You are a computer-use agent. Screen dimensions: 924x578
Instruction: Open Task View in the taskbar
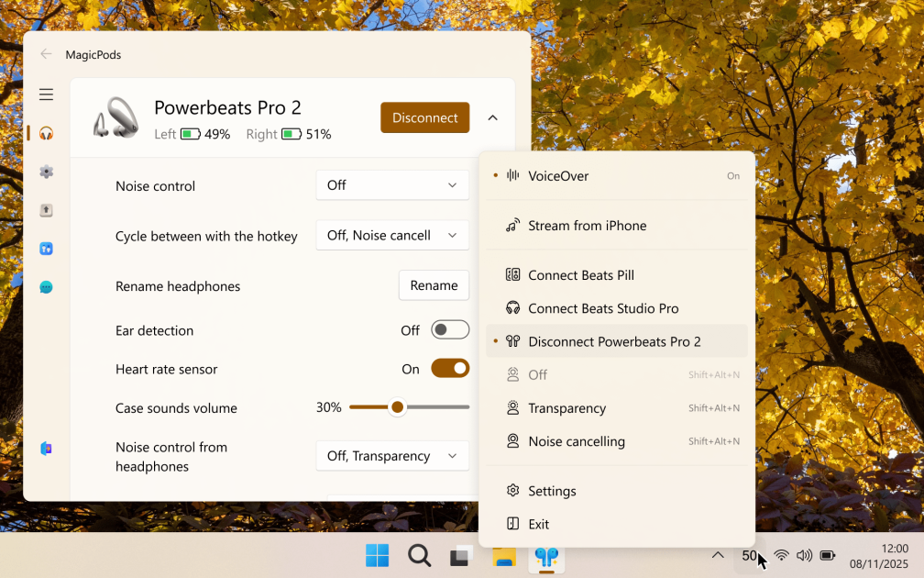[462, 555]
